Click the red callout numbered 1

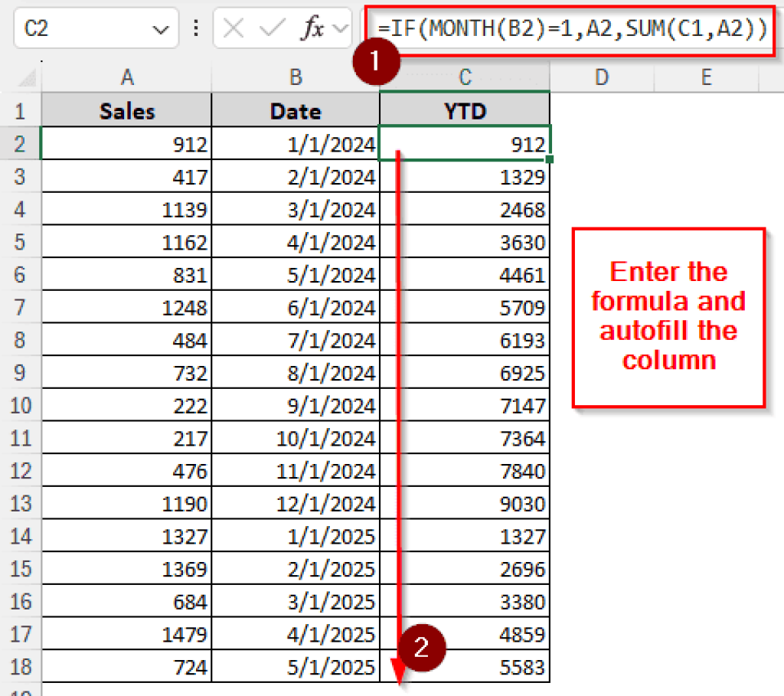pyautogui.click(x=377, y=63)
